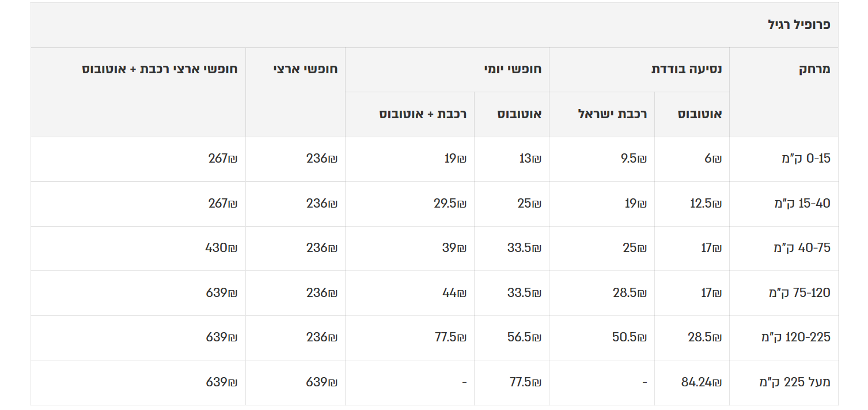This screenshot has height=410, width=868.
Task: Click the 'מרחק' column header
Action: point(814,69)
